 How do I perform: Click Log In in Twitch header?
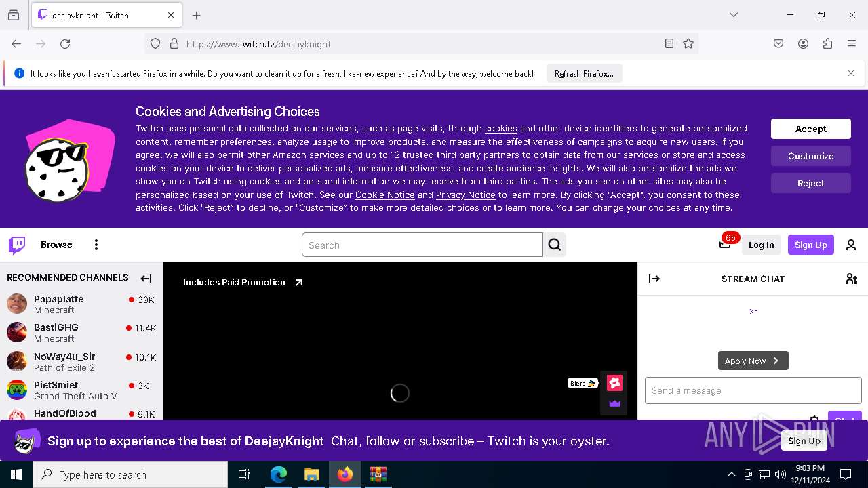[762, 245]
